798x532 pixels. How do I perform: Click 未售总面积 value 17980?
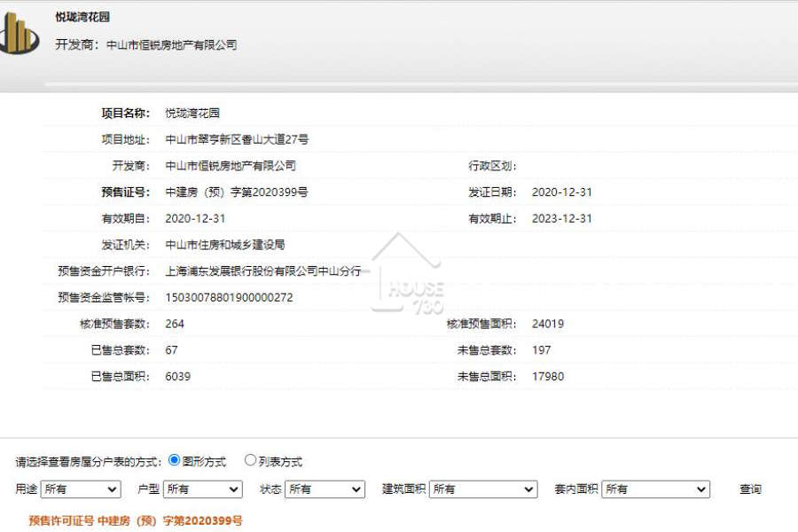click(548, 377)
